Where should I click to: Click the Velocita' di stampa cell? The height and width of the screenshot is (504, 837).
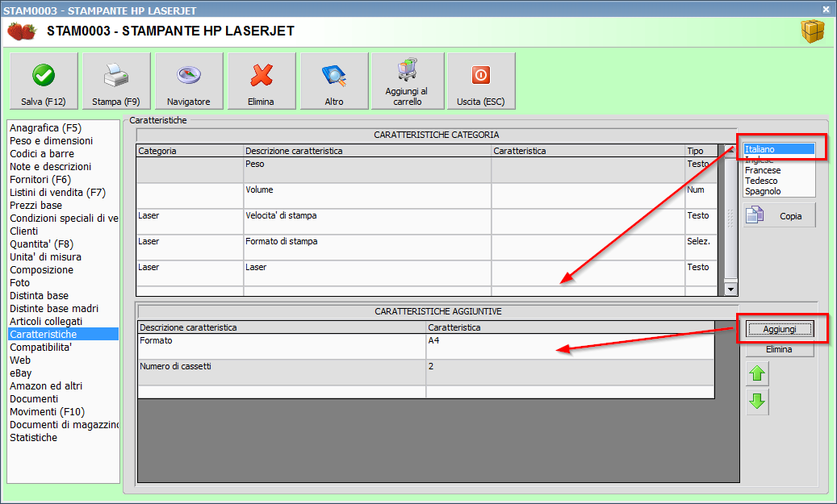point(367,221)
